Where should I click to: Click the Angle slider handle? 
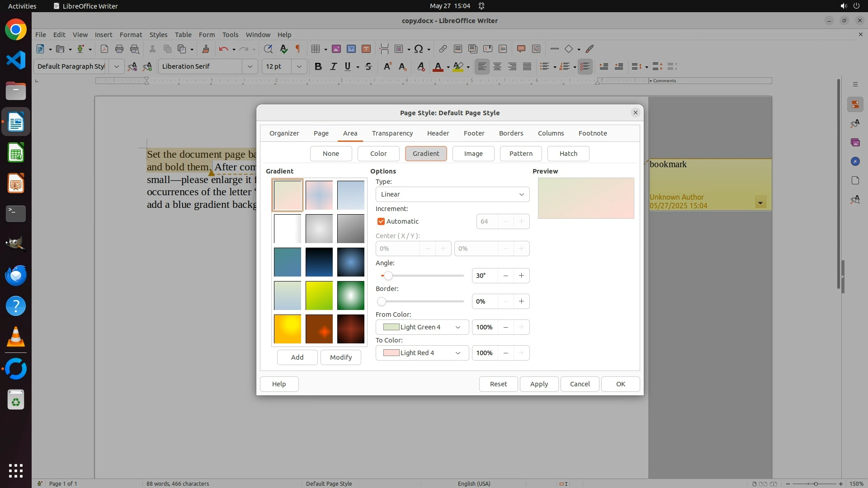click(x=388, y=276)
